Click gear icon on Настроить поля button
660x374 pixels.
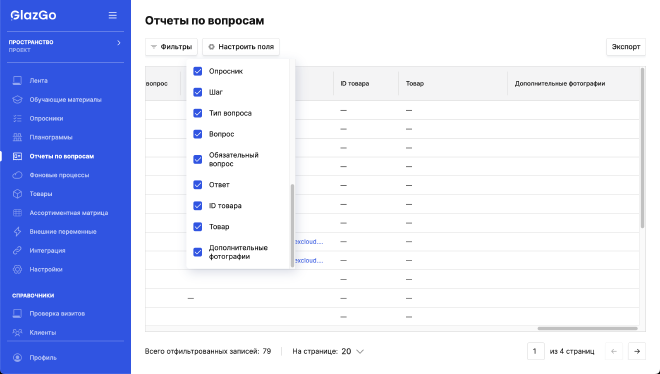pos(212,47)
